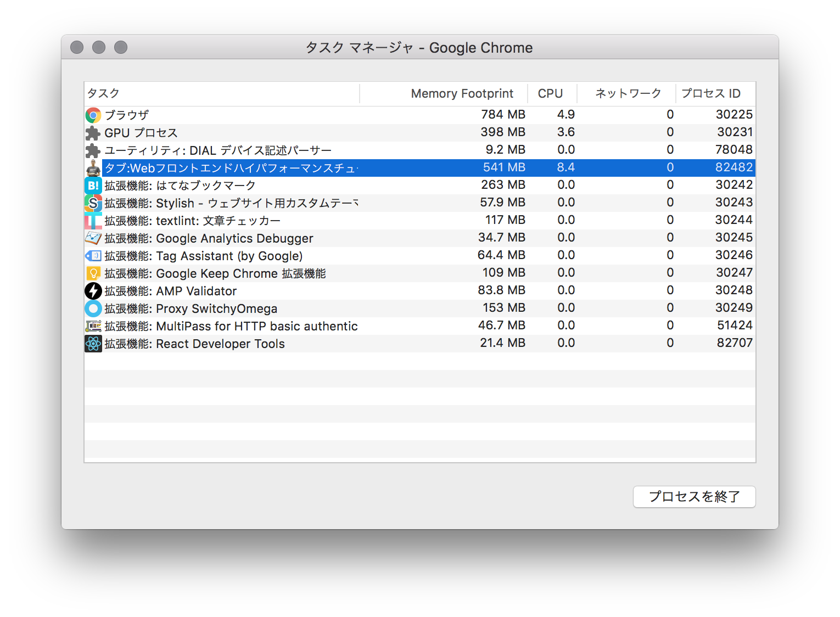
Task: Click the CPU value 3.6
Action: coord(566,132)
